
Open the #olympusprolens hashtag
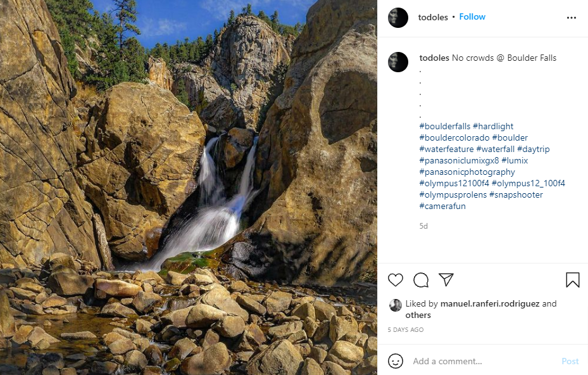pos(453,194)
